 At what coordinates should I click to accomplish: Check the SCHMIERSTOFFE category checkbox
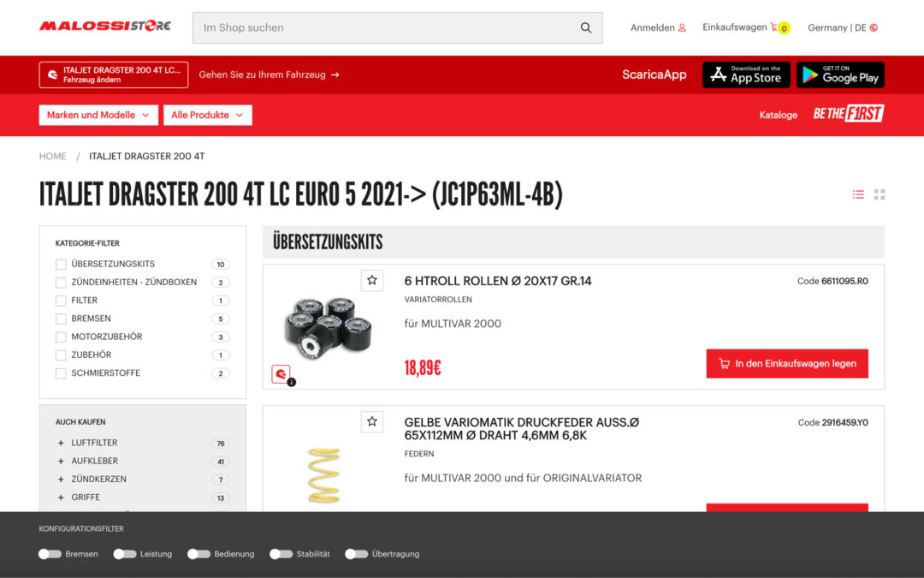pyautogui.click(x=61, y=373)
